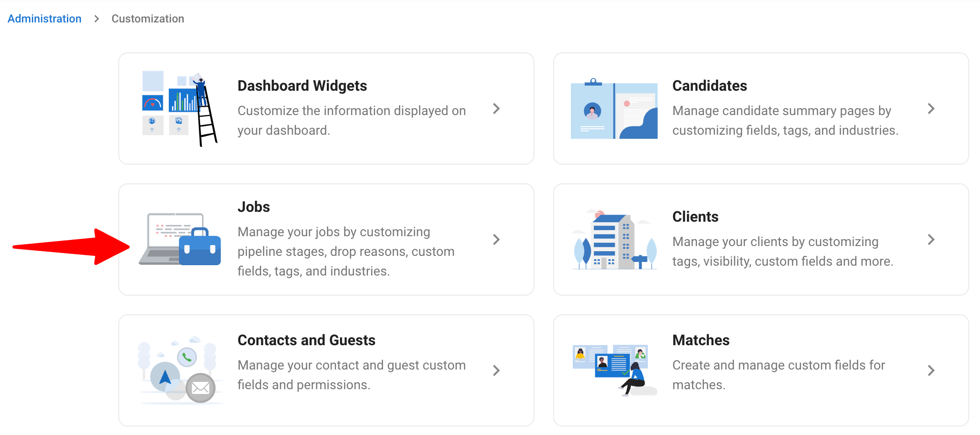Expand Clients via its chevron arrow

point(931,239)
